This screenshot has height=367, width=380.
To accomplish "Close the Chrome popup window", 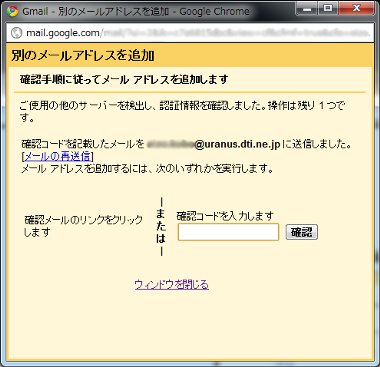I will pyautogui.click(x=356, y=9).
